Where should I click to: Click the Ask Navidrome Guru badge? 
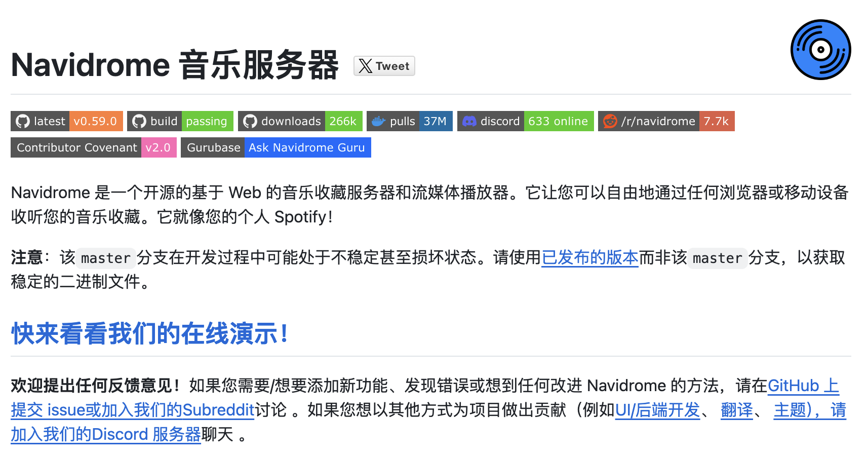click(x=307, y=148)
